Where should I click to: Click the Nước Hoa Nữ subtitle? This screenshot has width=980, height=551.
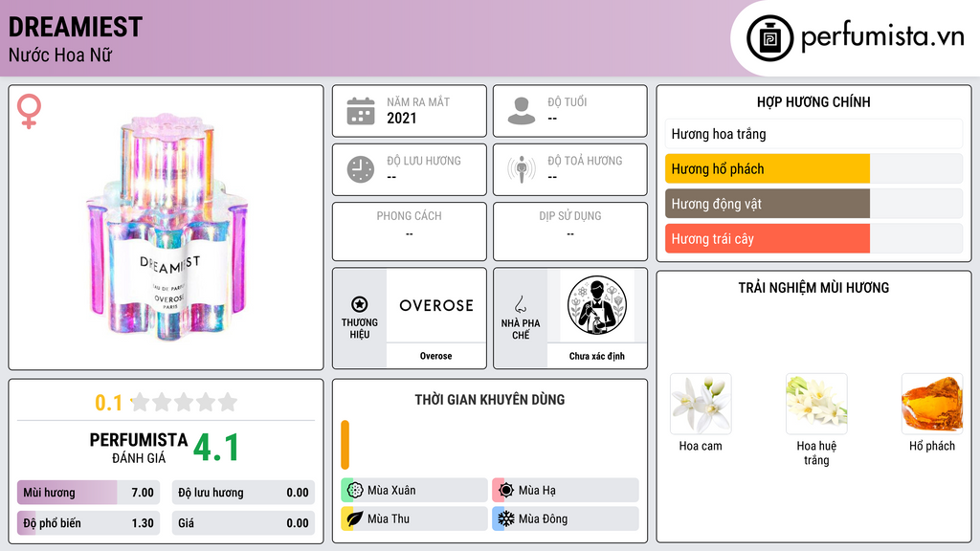click(60, 55)
